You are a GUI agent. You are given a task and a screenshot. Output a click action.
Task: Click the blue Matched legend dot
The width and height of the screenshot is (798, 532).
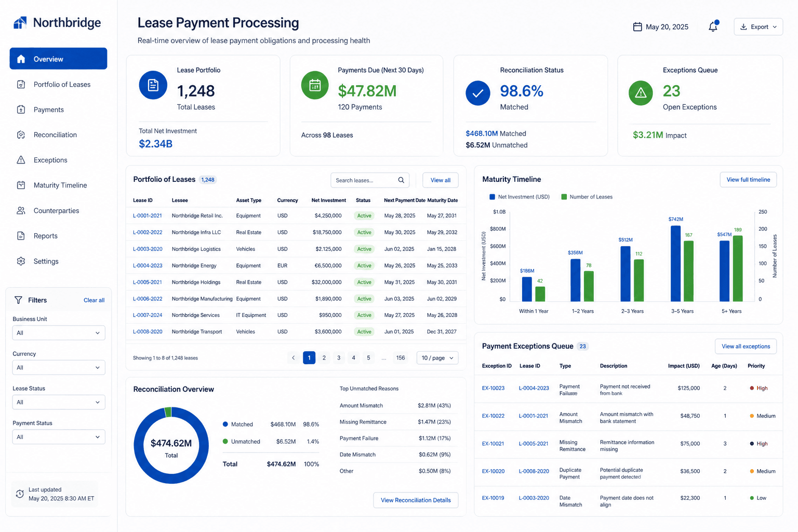tap(225, 424)
